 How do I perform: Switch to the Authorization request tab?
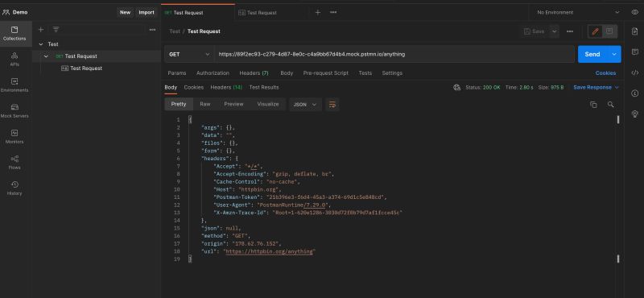(x=213, y=72)
